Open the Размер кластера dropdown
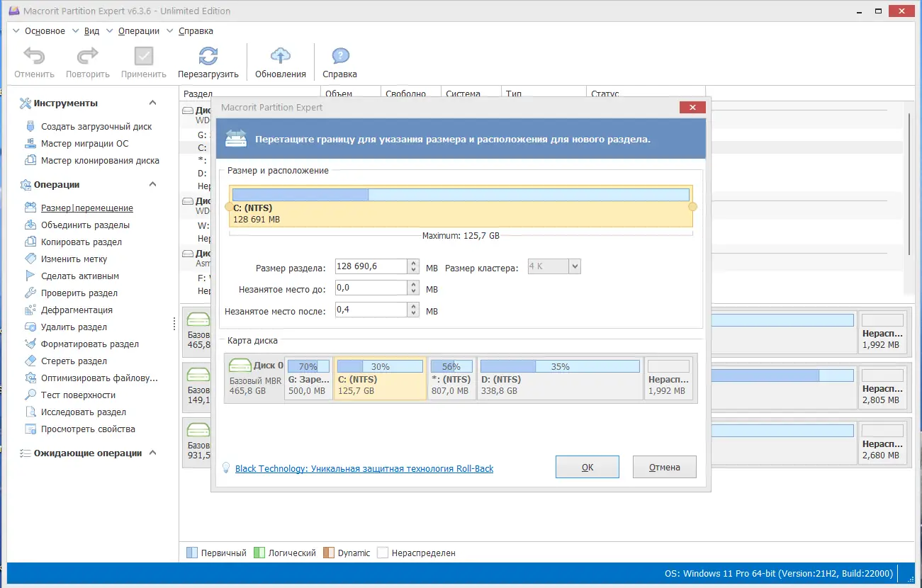 tap(575, 267)
